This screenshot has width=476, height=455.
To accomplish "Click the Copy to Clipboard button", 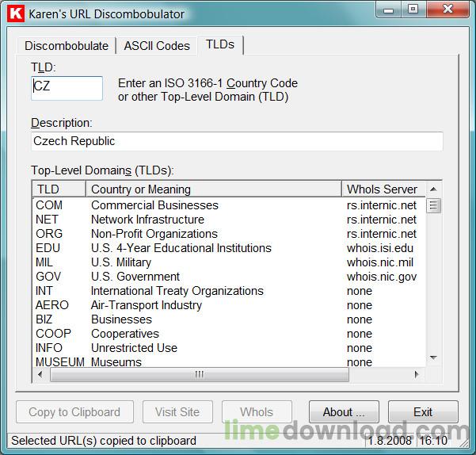I will coord(74,412).
